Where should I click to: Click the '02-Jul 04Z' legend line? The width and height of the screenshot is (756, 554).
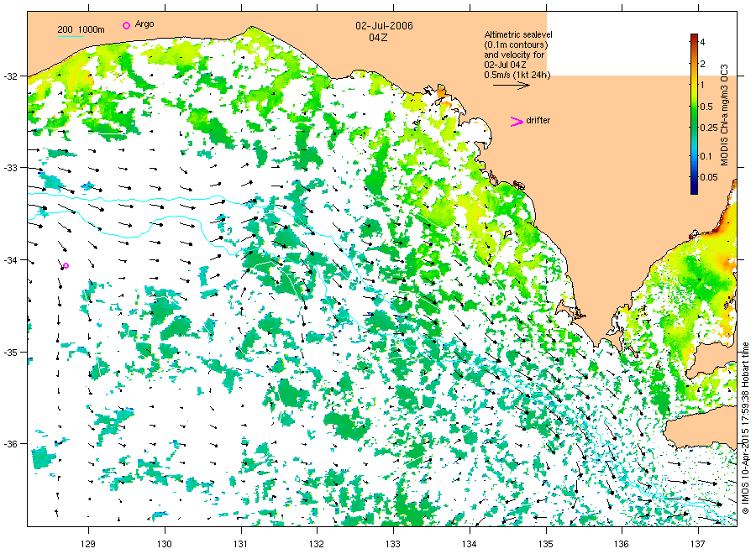tap(505, 65)
